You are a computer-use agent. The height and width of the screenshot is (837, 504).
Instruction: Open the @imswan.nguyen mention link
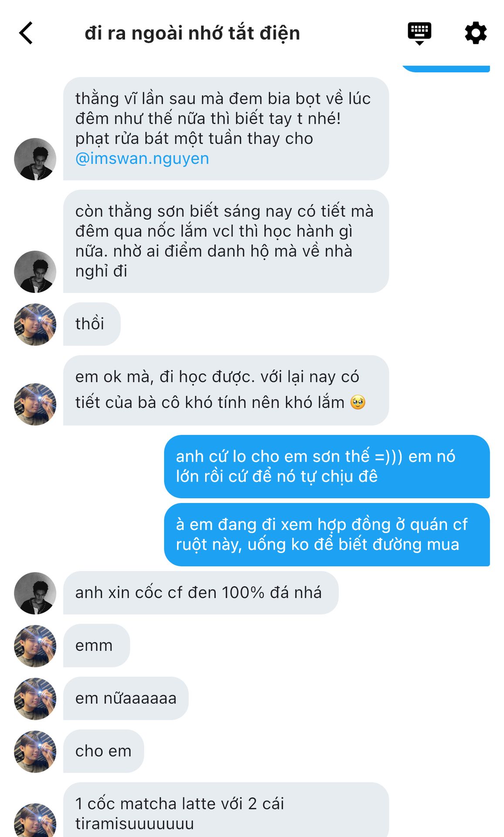pos(142,159)
